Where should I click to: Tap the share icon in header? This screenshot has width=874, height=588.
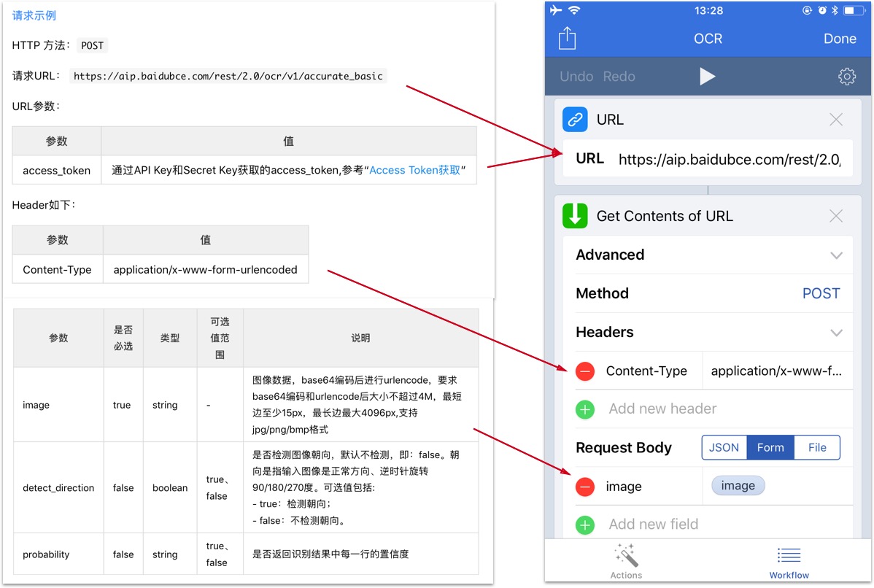(x=567, y=38)
